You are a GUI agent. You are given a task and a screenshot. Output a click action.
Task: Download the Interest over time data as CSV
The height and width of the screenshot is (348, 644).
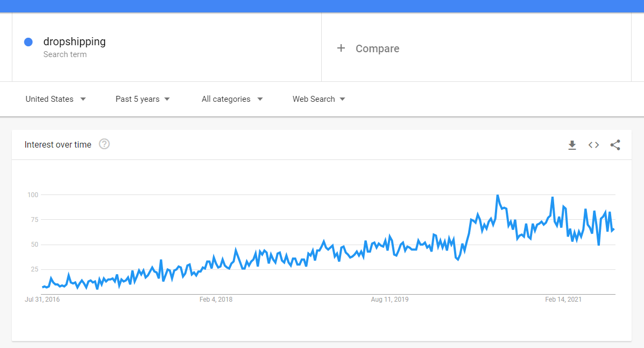click(572, 145)
